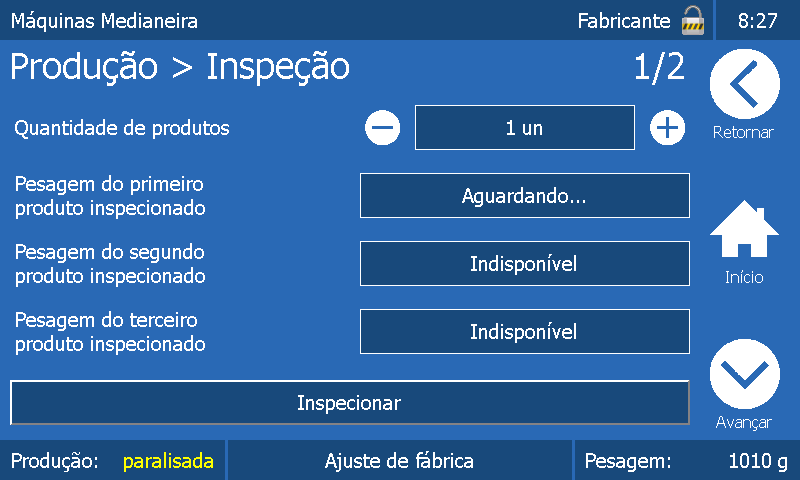This screenshot has height=480, width=800.
Task: Click the padlock icon next to Fabricante
Action: tap(693, 20)
